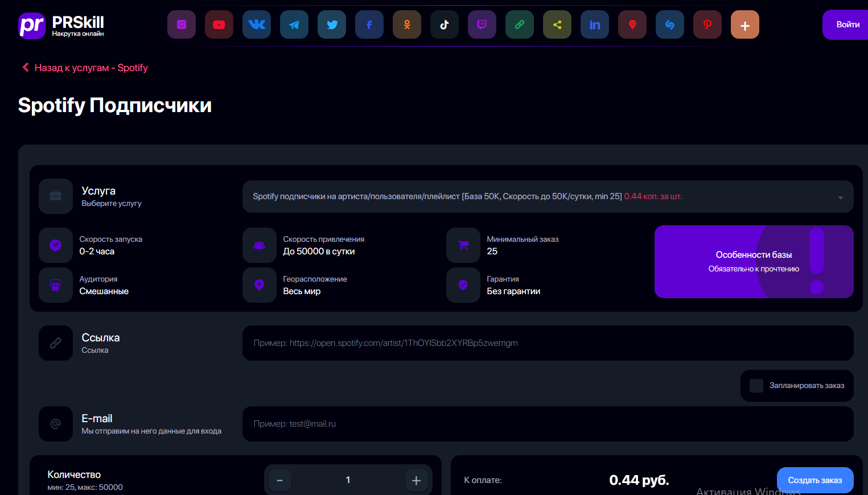Click the green chain link icon in header

[x=520, y=24]
